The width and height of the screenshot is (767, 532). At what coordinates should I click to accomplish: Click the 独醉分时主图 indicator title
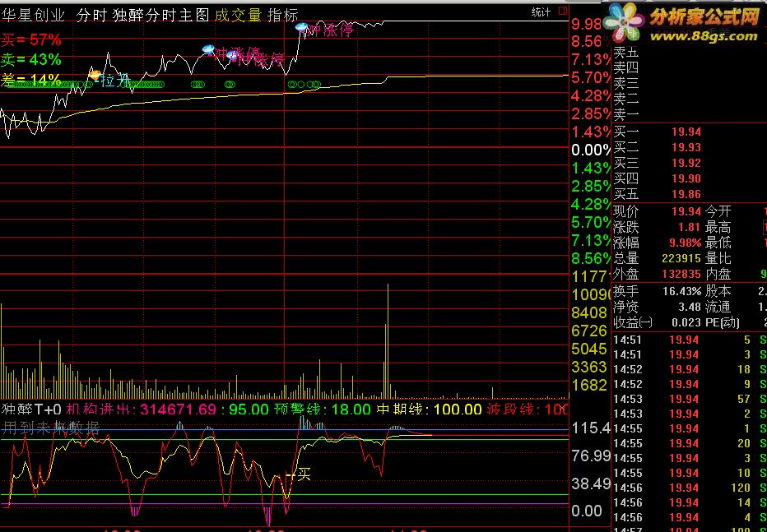161,15
